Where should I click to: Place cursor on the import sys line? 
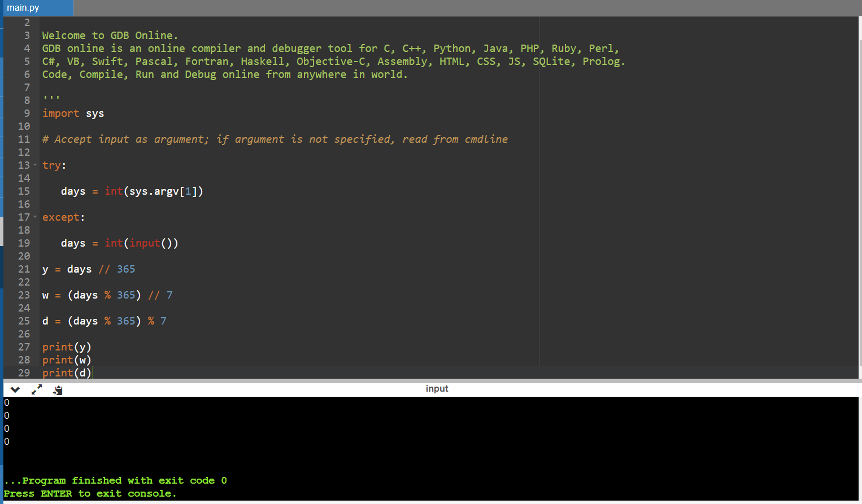[73, 113]
